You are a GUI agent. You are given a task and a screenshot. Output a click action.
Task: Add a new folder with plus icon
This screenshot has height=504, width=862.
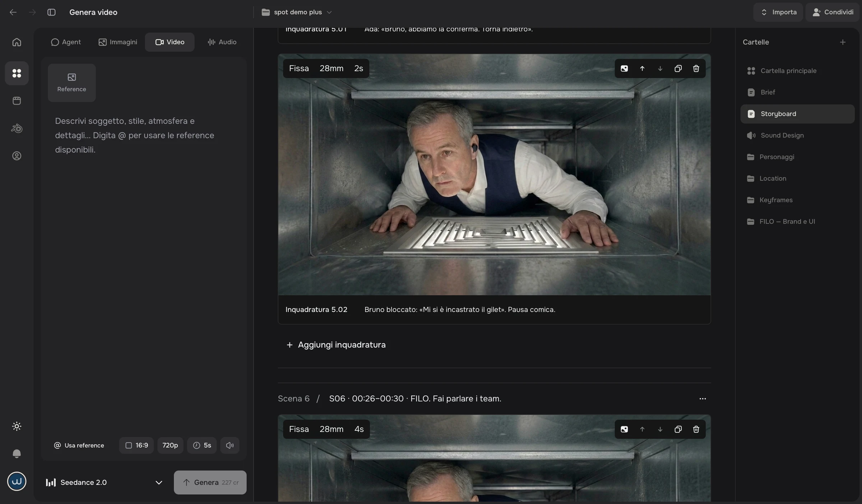pos(843,42)
